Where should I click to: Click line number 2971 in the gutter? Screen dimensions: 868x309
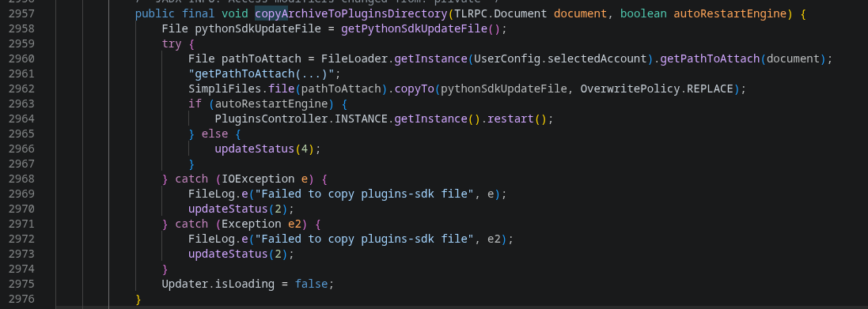(x=21, y=224)
